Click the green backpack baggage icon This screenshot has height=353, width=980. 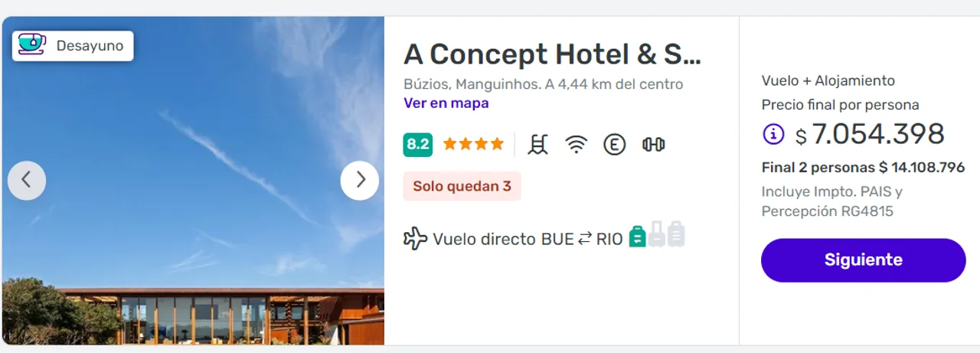coord(637,236)
